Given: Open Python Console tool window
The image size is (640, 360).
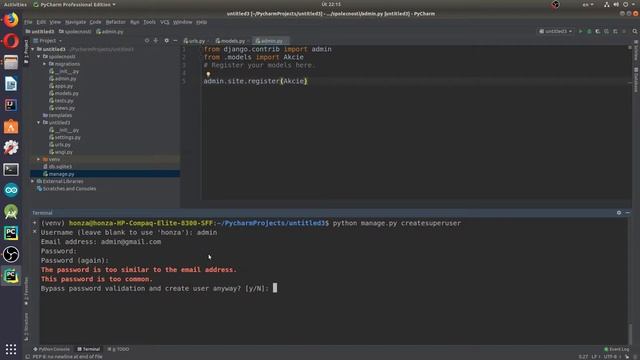Looking at the screenshot, I should 51,349.
